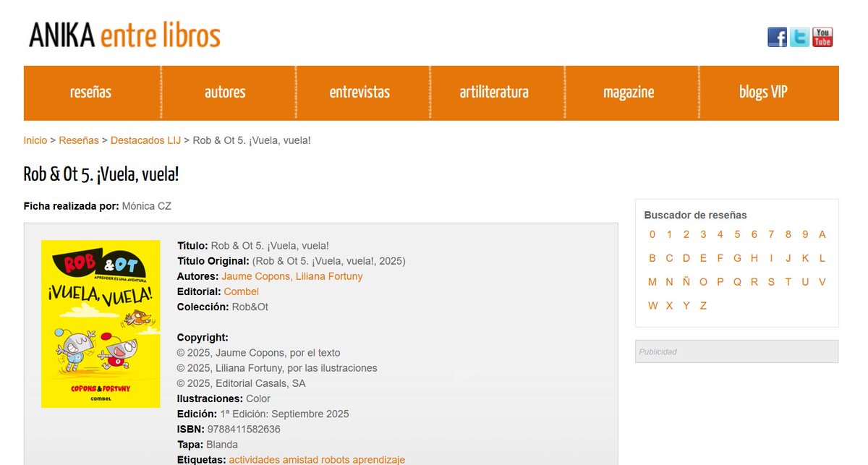Screen dimensions: 868x465
Task: Filter reviews by letter N
Action: coord(669,282)
